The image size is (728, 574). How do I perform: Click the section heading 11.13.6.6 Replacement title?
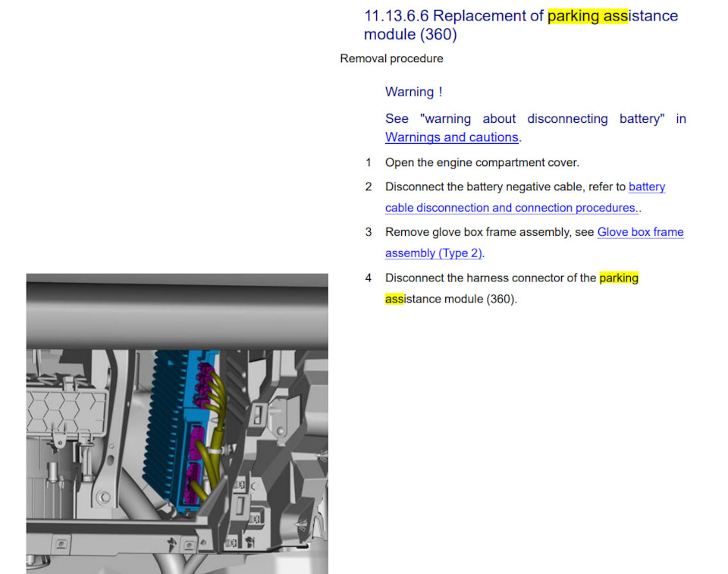click(520, 25)
